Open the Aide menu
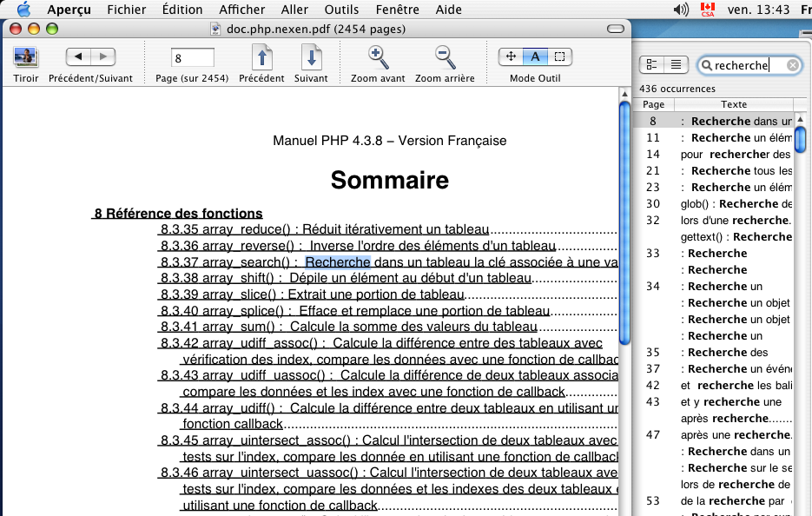The height and width of the screenshot is (516, 812). point(448,10)
